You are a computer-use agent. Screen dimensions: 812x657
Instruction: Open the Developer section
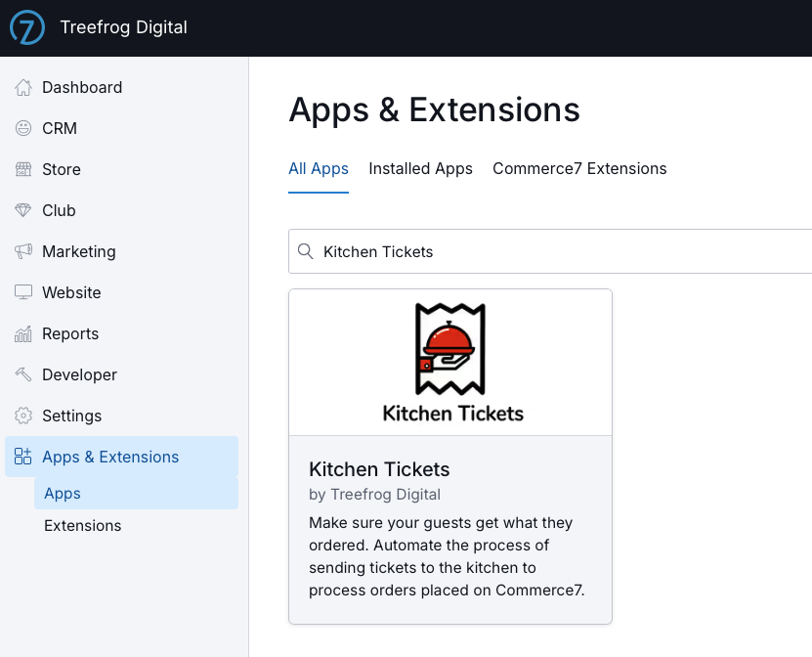click(x=122, y=374)
